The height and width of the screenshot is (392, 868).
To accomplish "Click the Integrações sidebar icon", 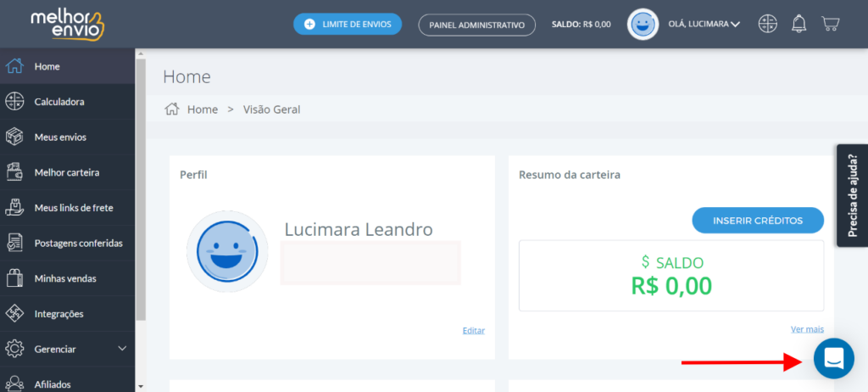I will [x=14, y=314].
